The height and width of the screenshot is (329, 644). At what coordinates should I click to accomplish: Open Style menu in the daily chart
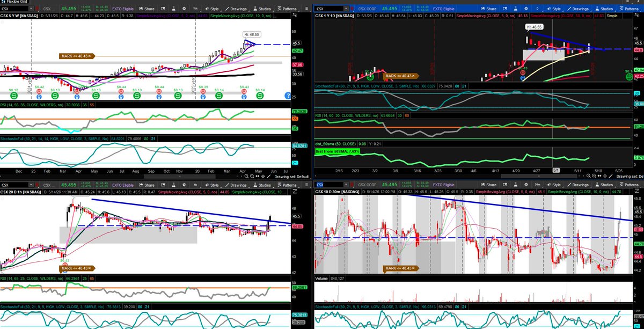(553, 9)
